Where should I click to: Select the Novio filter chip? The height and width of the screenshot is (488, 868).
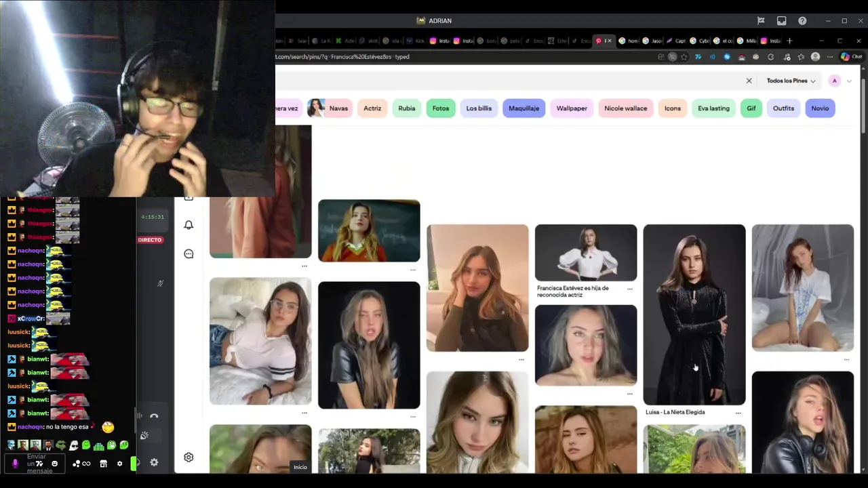(820, 108)
